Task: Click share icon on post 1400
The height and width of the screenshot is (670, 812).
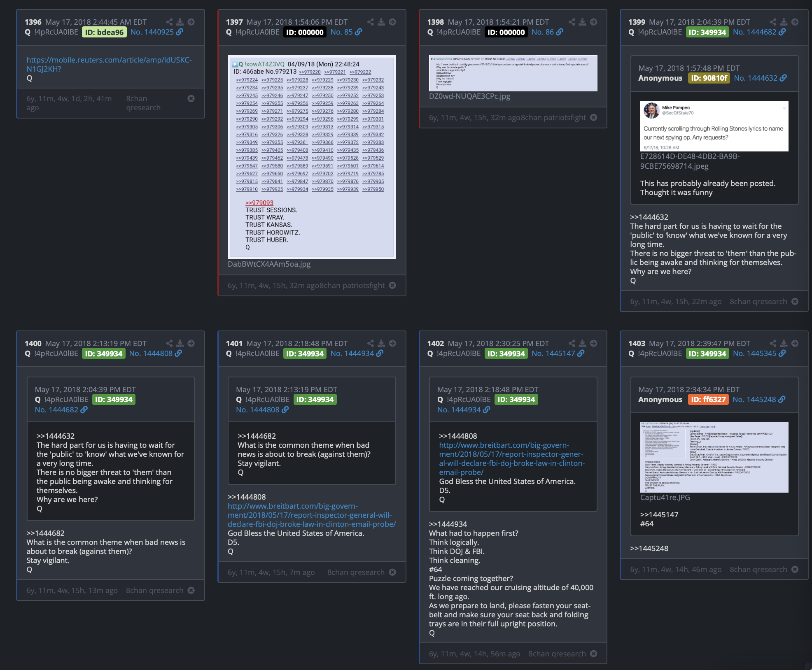Action: click(x=169, y=344)
